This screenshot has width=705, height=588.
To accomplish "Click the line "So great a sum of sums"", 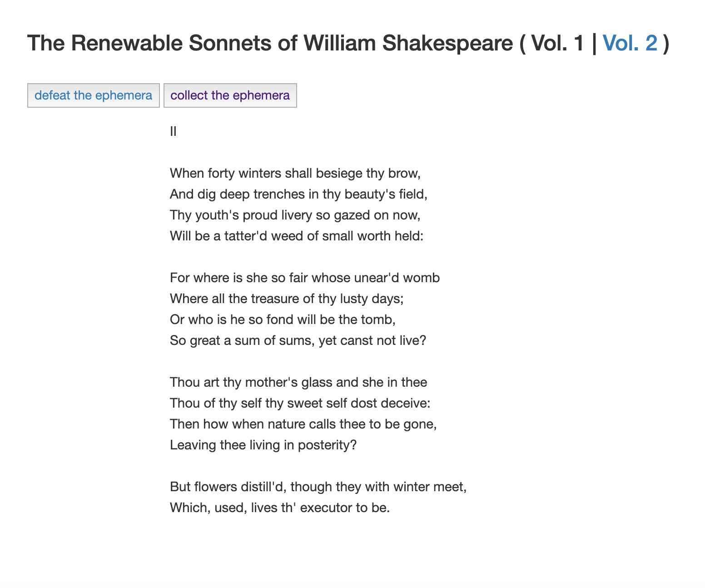I will pos(298,340).
